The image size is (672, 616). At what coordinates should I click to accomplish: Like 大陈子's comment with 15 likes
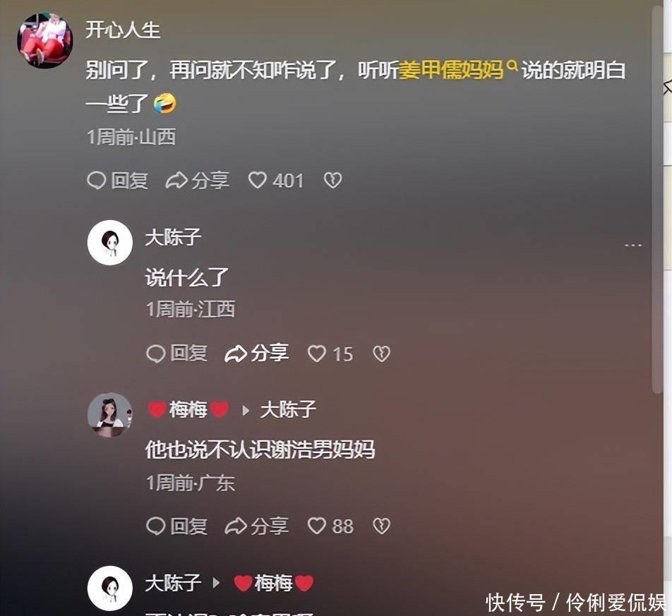click(330, 354)
